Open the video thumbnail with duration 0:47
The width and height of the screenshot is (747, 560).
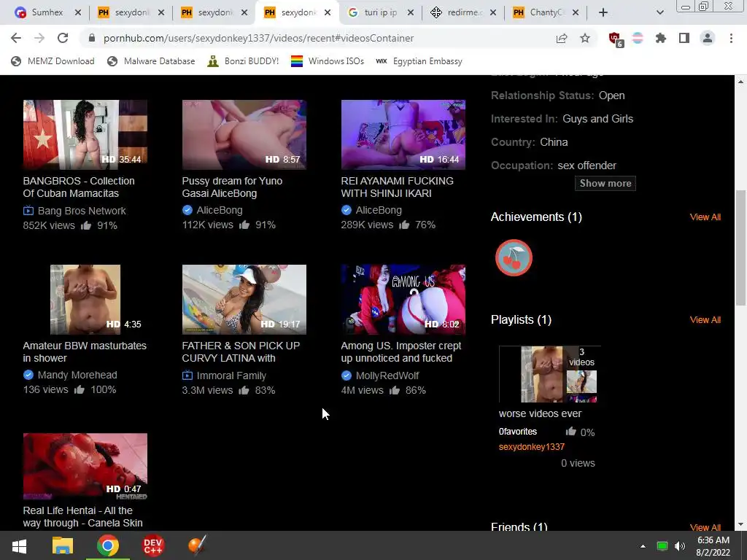click(x=85, y=466)
